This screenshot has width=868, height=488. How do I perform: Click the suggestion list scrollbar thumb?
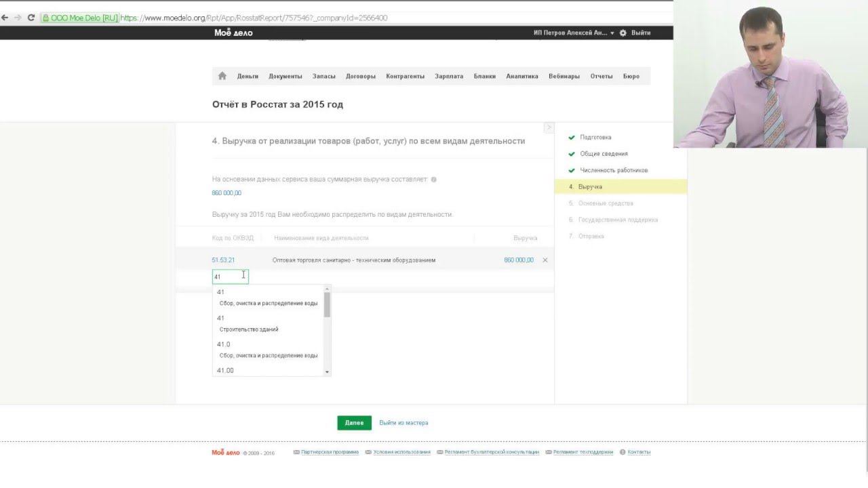328,305
